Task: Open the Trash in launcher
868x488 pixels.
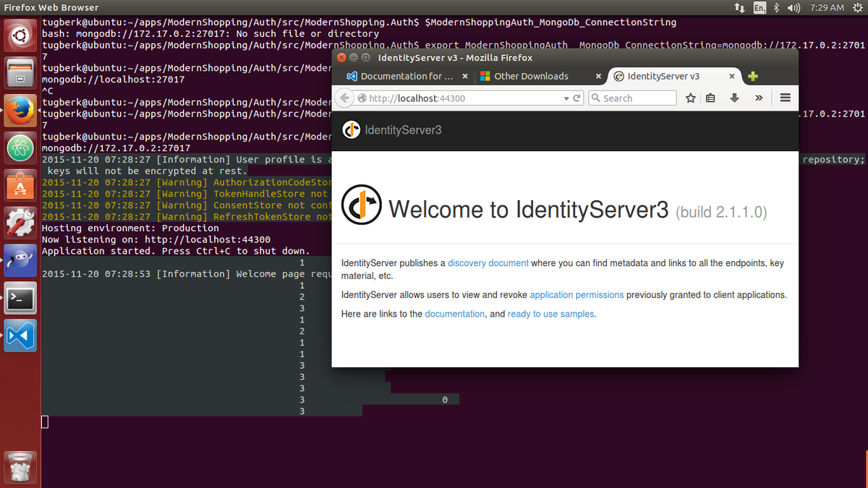Action: pos(20,467)
